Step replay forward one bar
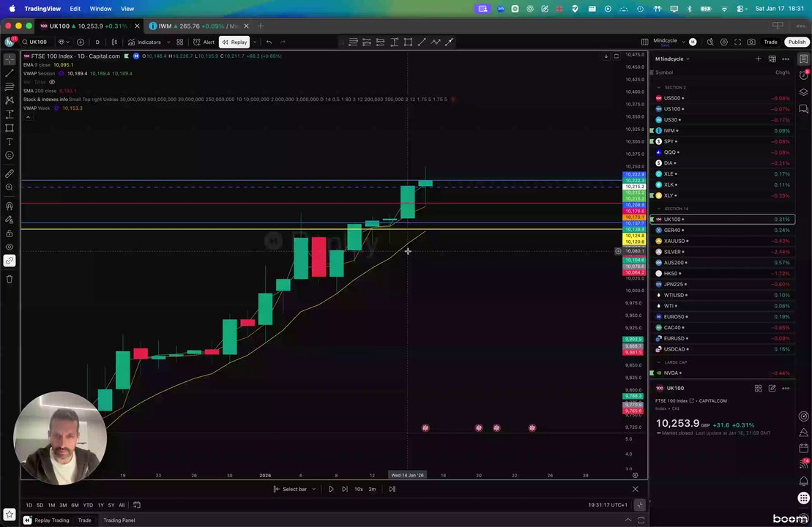Screen dimensions: 812x527 [345, 489]
